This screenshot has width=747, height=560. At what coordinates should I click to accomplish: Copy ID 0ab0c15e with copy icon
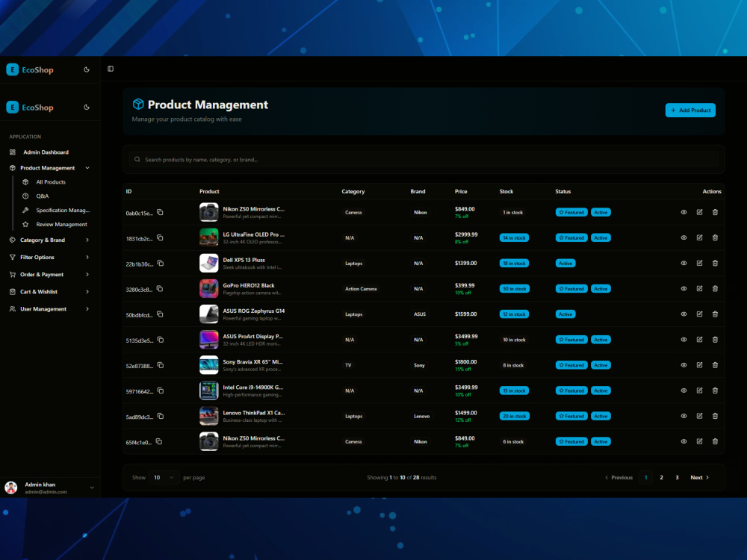click(x=160, y=212)
